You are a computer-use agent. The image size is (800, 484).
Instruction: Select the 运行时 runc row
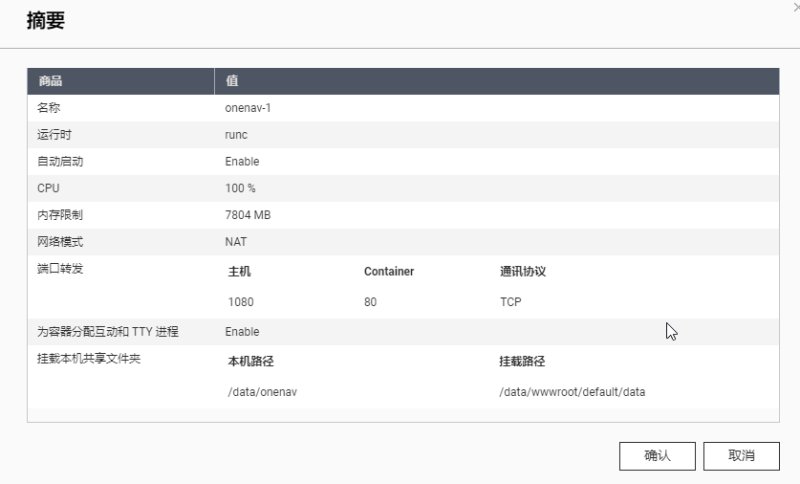tap(403, 135)
